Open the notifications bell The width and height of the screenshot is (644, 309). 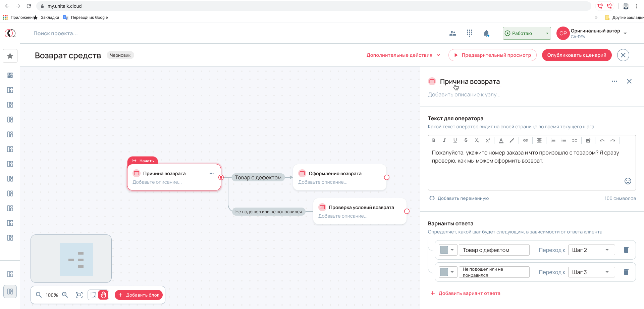(x=486, y=33)
